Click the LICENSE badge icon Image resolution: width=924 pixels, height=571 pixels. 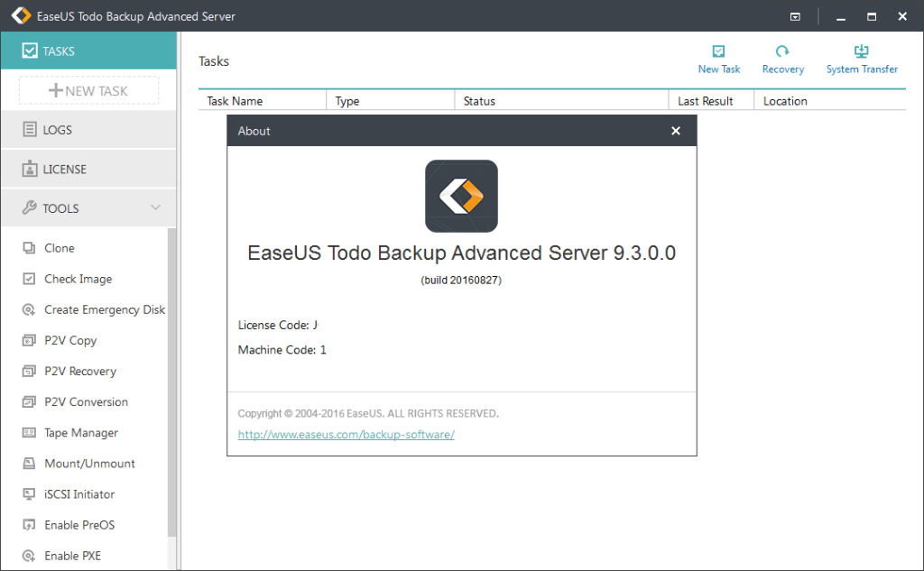tap(30, 169)
